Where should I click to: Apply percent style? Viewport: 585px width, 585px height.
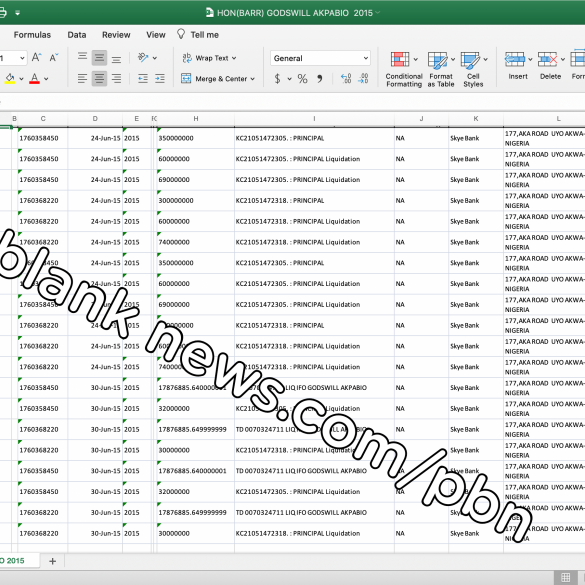(303, 79)
